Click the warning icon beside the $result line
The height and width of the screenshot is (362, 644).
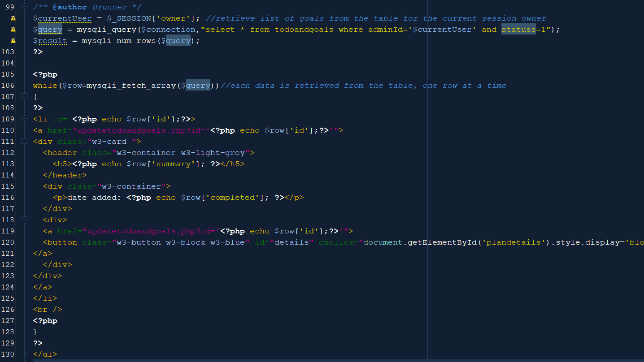pos(13,41)
